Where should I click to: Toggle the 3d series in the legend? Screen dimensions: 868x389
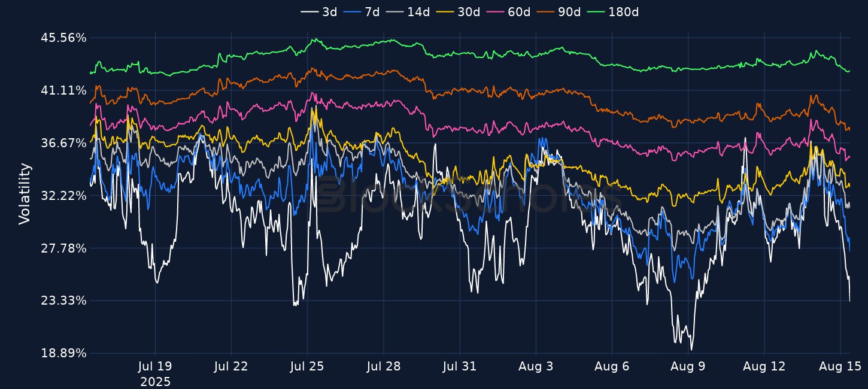[320, 12]
